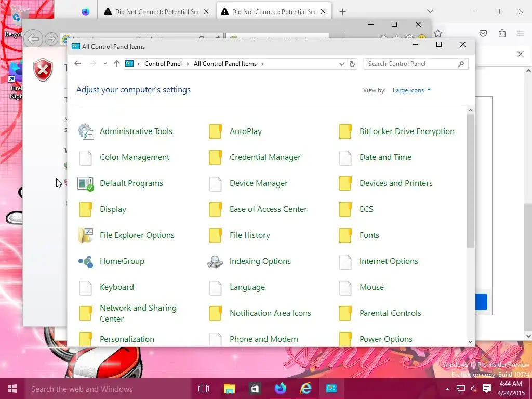Open the Administrative Tools icon
Screen dimensions: 532x399
(86, 131)
